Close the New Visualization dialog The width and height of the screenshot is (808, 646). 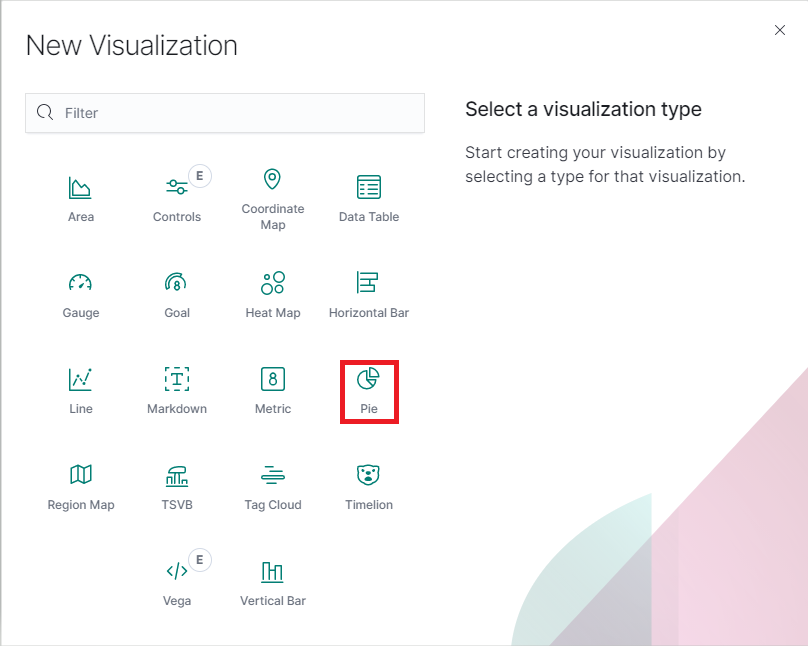coord(780,30)
